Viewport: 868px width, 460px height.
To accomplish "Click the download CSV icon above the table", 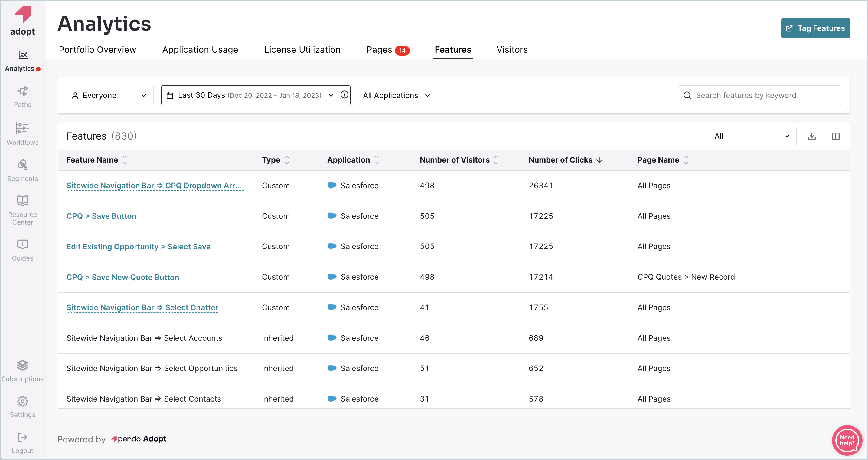I will 812,136.
